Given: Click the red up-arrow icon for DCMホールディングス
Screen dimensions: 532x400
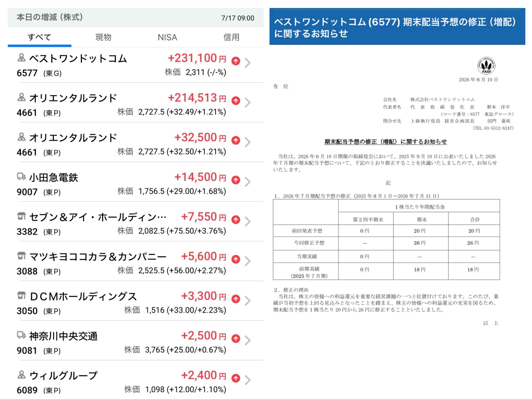Looking at the screenshot, I should (x=236, y=299).
